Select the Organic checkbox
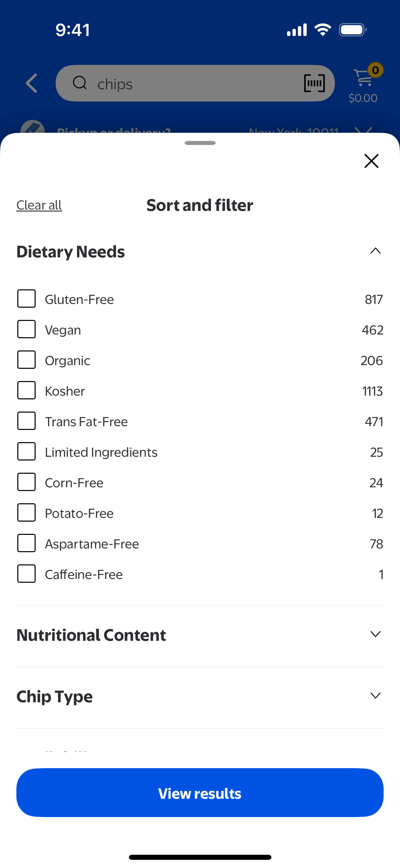The image size is (400, 868). [26, 360]
